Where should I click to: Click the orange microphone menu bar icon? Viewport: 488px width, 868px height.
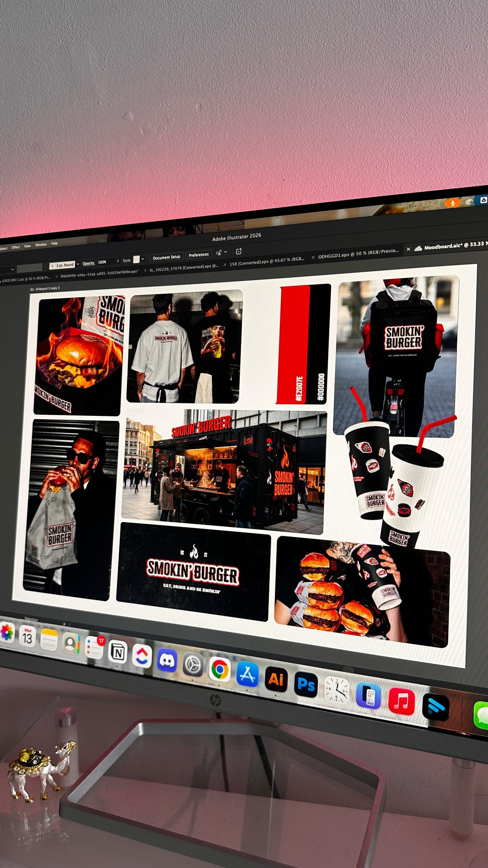452,203
